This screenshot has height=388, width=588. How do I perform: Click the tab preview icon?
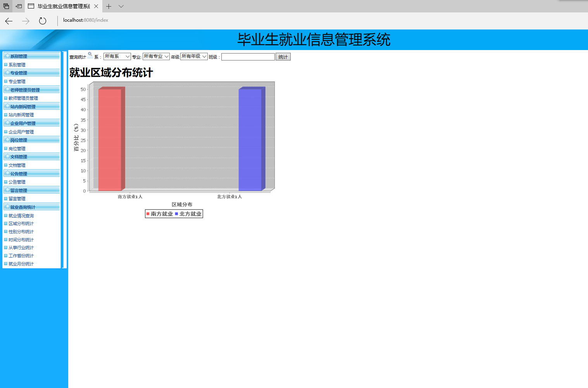[x=6, y=6]
